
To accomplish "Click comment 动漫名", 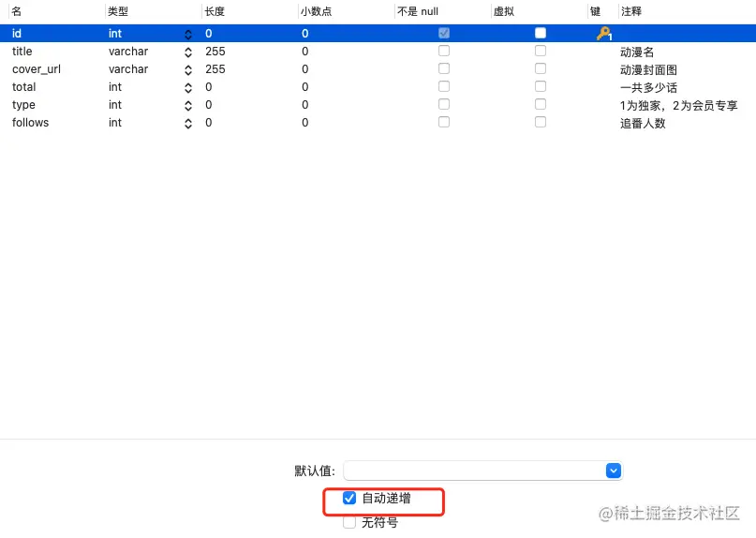I will tap(637, 52).
